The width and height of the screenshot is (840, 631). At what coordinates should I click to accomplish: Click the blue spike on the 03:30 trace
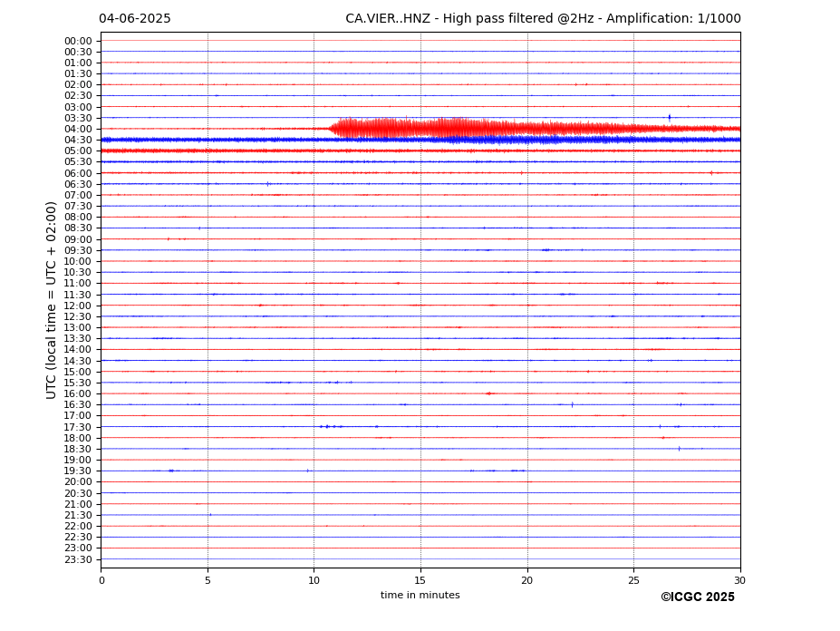tap(669, 118)
